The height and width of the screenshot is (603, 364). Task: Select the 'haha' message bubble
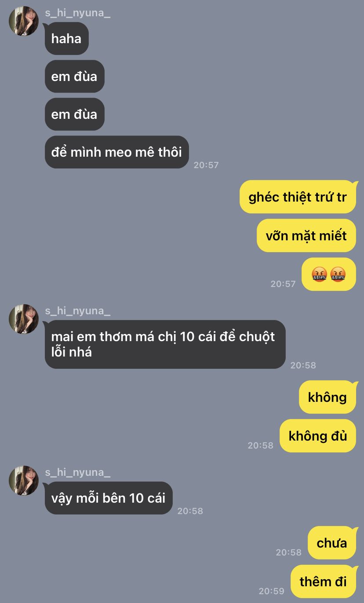[66, 39]
